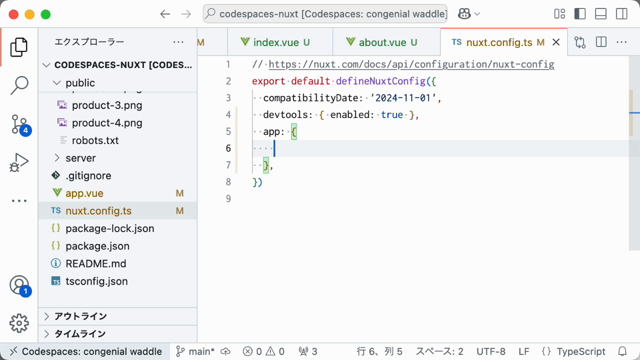This screenshot has width=640, height=360.
Task: Split the editor to the right
Action: pyautogui.click(x=601, y=42)
